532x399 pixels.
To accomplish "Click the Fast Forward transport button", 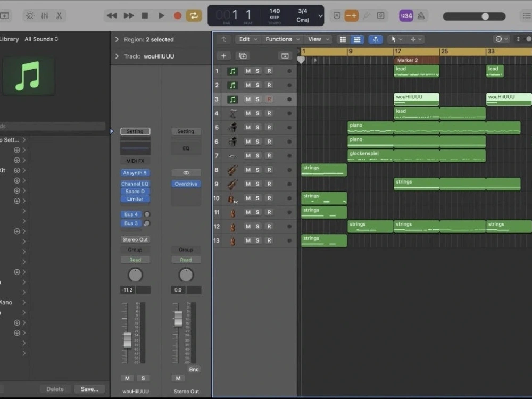I will pyautogui.click(x=129, y=15).
